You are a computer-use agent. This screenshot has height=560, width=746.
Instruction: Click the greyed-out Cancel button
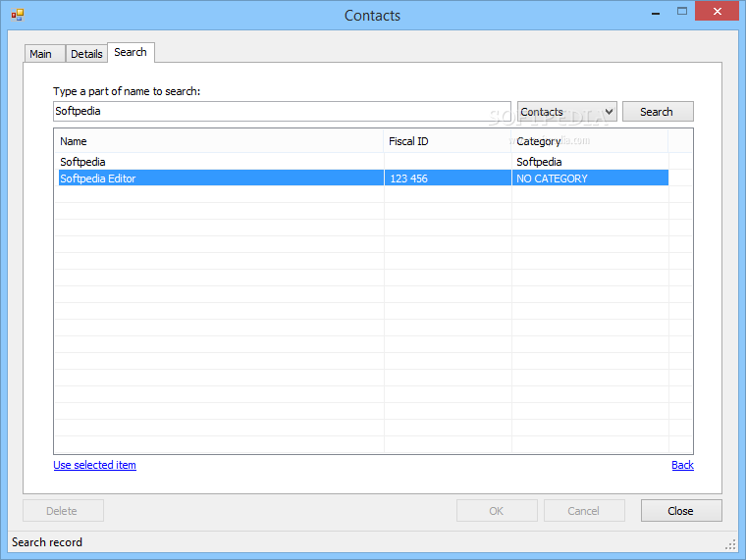pyautogui.click(x=584, y=511)
